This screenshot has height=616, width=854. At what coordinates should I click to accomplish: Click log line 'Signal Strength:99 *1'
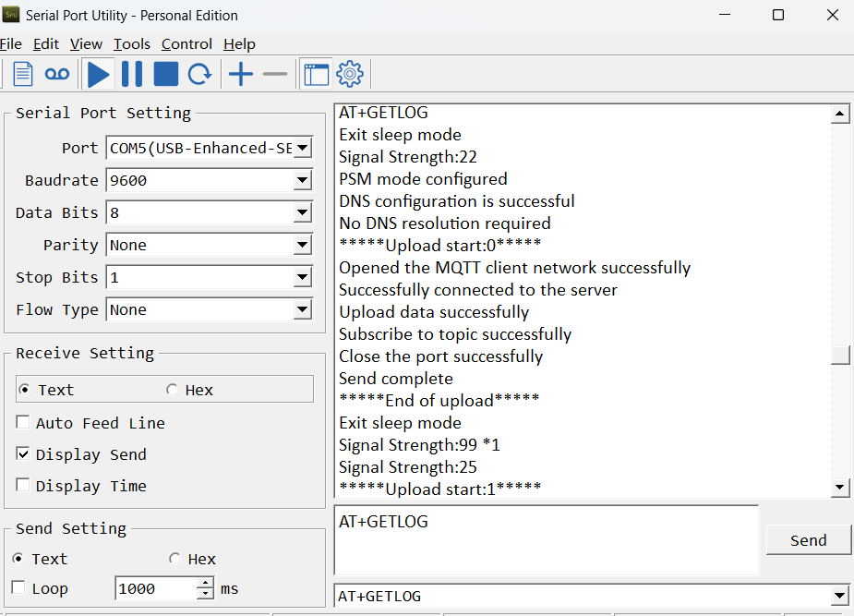[x=419, y=445]
